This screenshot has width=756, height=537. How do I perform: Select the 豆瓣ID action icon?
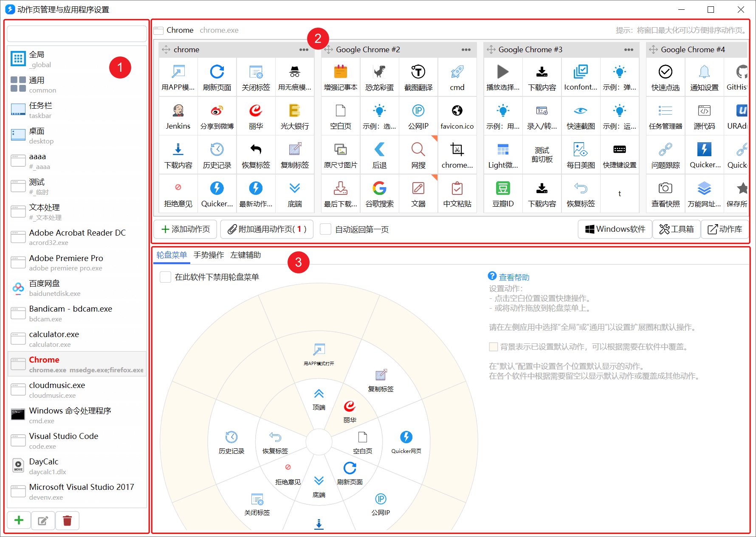coord(503,194)
